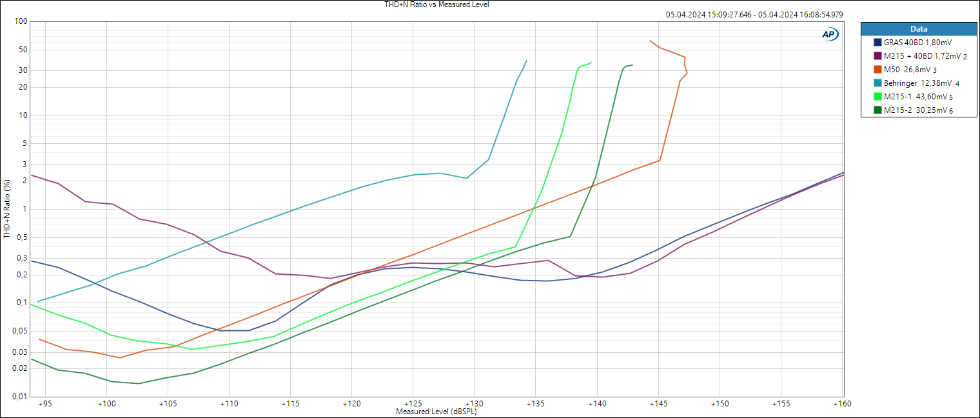Click the +105 tick on the x-axis

[168, 404]
